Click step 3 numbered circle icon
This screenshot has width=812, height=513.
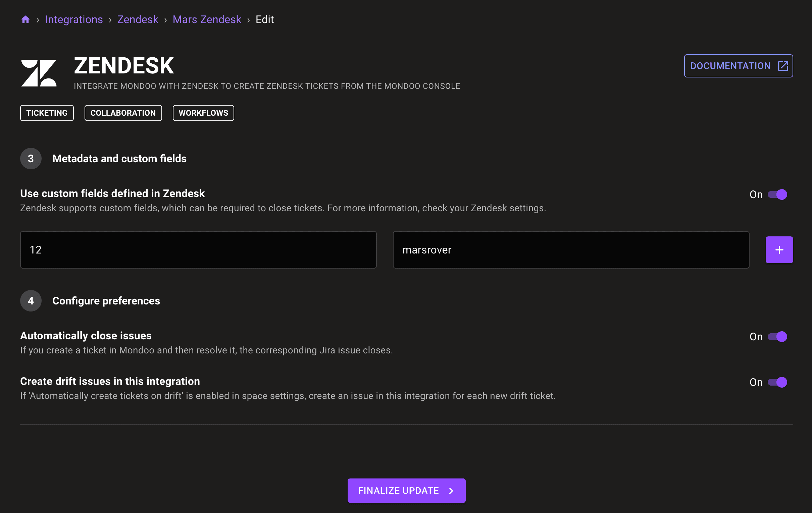(30, 158)
